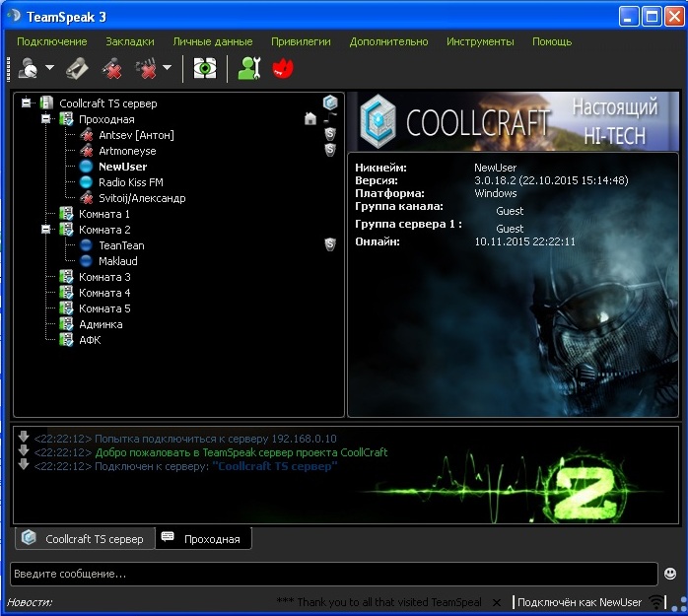
Task: Click the window resize grip corner
Action: point(680,604)
